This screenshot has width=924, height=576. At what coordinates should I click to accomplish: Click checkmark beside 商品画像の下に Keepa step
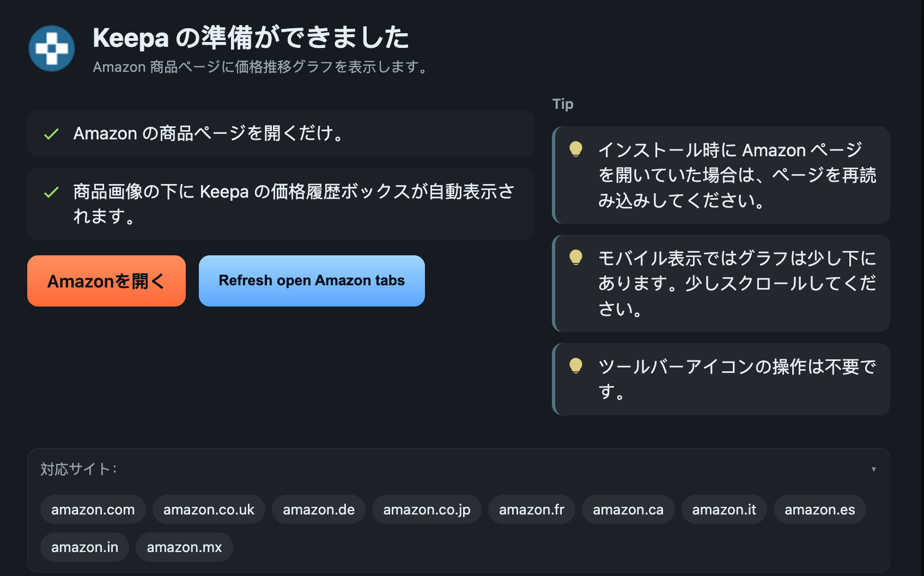tap(51, 192)
